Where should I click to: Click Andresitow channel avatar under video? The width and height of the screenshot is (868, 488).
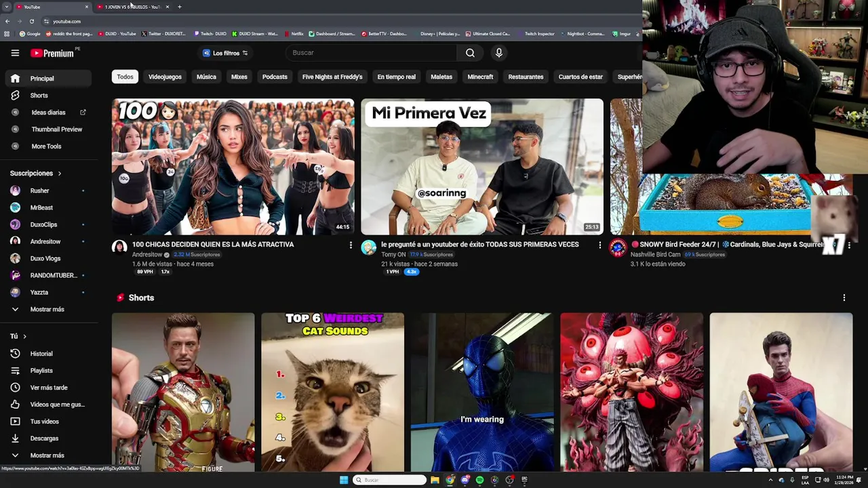[x=119, y=247]
